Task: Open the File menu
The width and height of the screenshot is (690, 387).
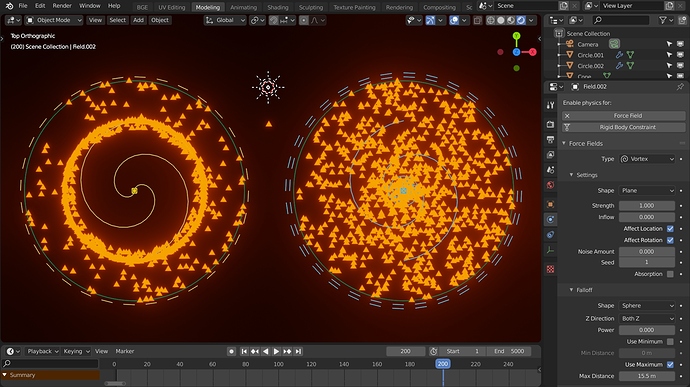Action: (23, 6)
